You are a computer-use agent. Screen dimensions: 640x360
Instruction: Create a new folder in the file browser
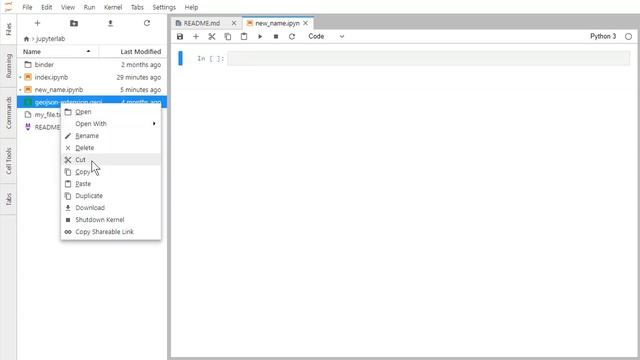[74, 23]
